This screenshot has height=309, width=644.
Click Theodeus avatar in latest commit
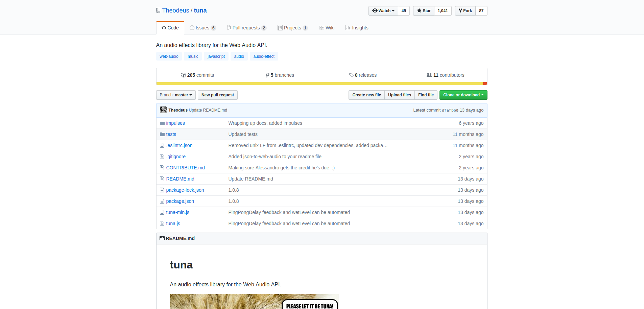tap(163, 110)
